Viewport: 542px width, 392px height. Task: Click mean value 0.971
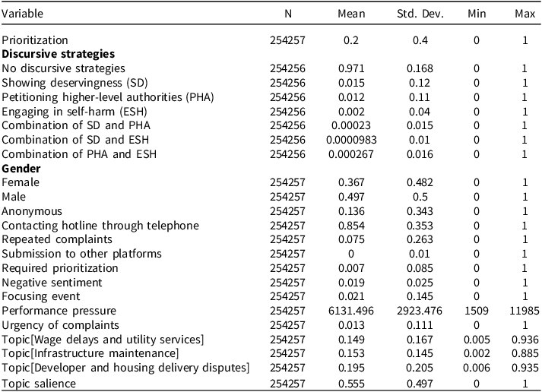pos(351,68)
